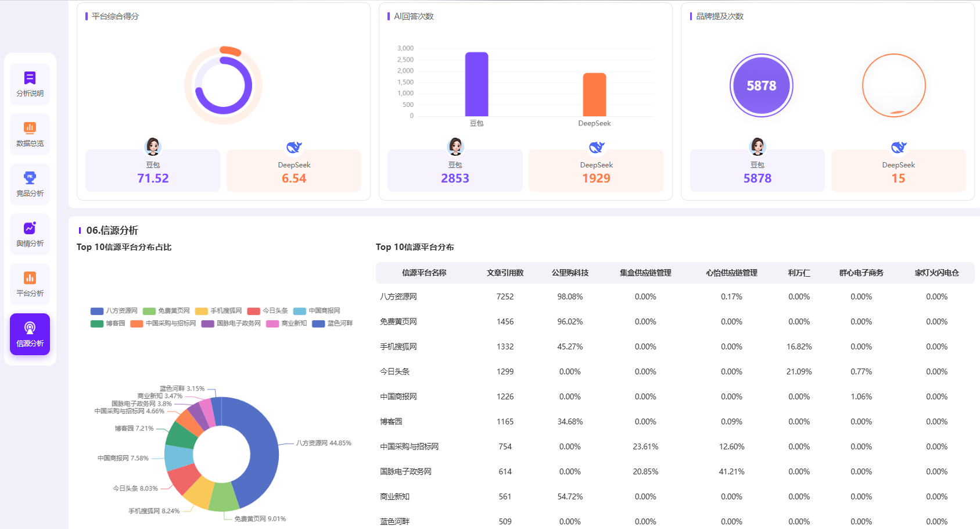
Task: Toggle the 八方资源网 legend item
Action: [x=114, y=311]
